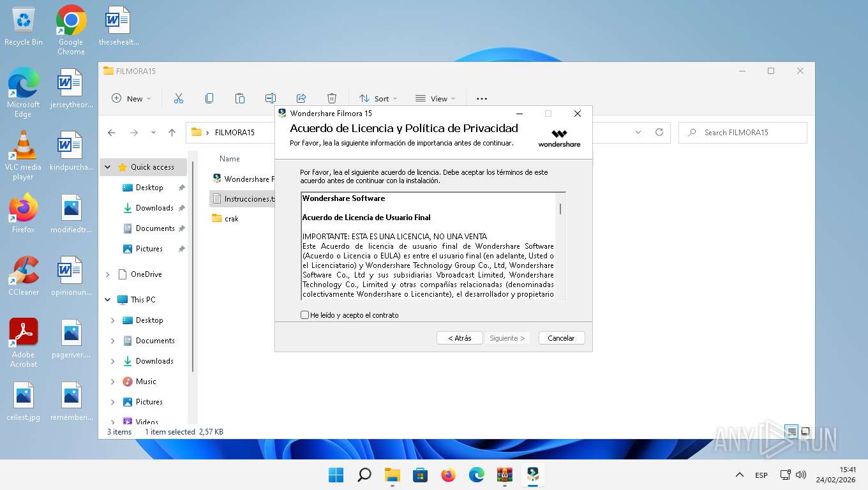
Task: Open the View dropdown in File Explorer
Action: click(x=435, y=98)
